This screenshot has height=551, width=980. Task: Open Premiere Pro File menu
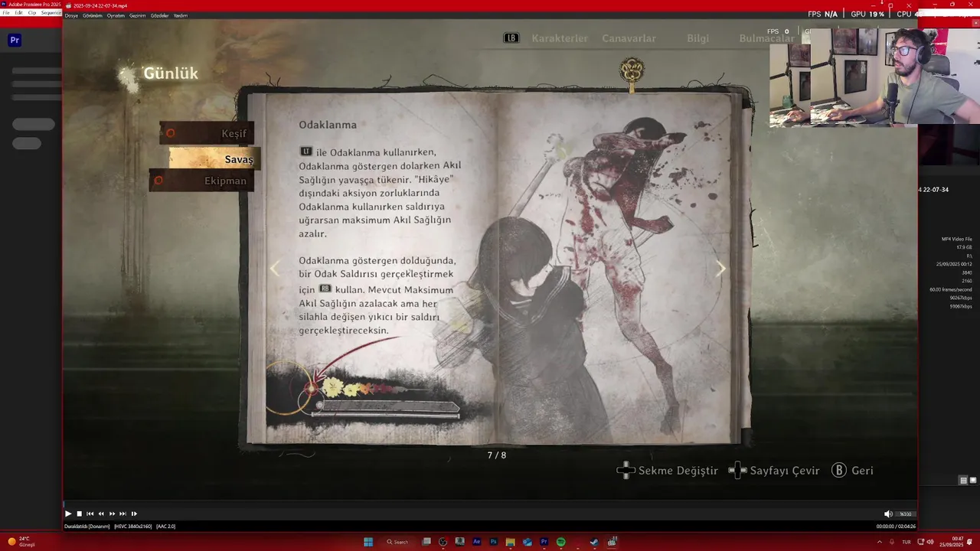tap(6, 13)
